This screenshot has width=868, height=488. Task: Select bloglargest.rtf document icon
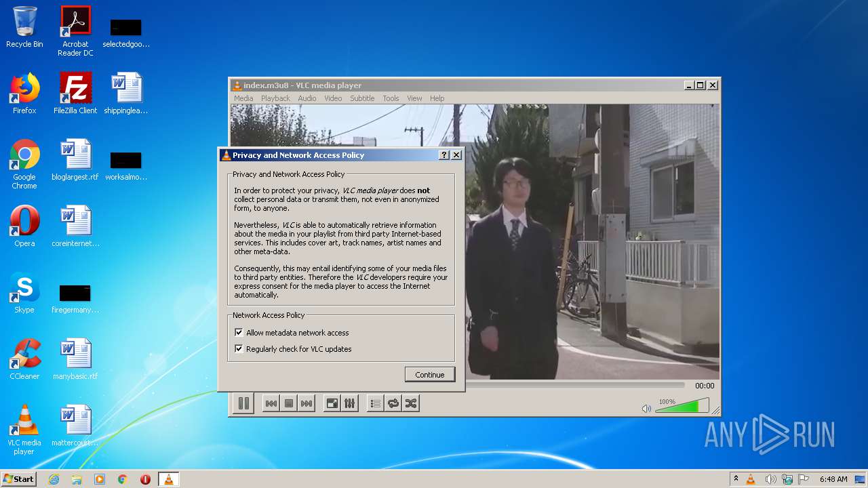(75, 160)
